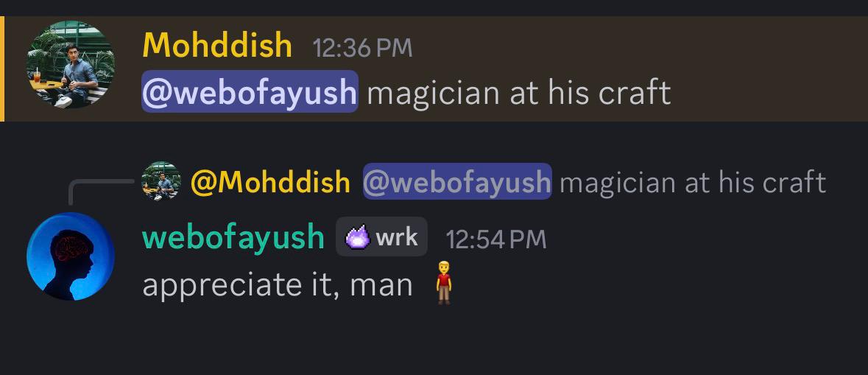Click the yellow Mohddish username above the 12:36 message
This screenshot has width=868, height=375.
coord(217,46)
